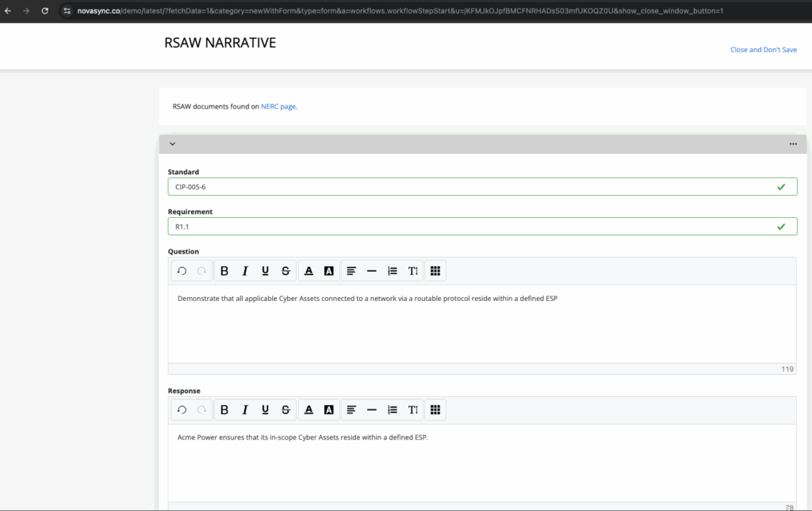Apply bold formatting in the Question editor
The width and height of the screenshot is (812, 511).
(x=224, y=270)
